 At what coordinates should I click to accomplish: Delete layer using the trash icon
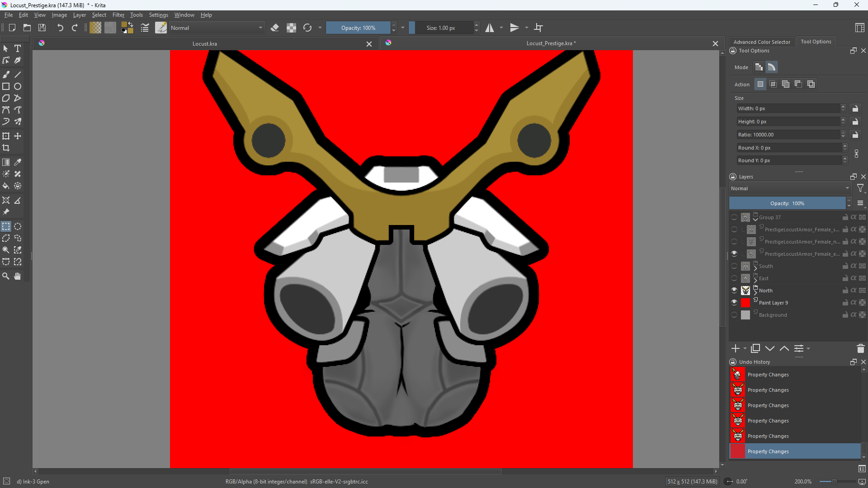(860, 348)
